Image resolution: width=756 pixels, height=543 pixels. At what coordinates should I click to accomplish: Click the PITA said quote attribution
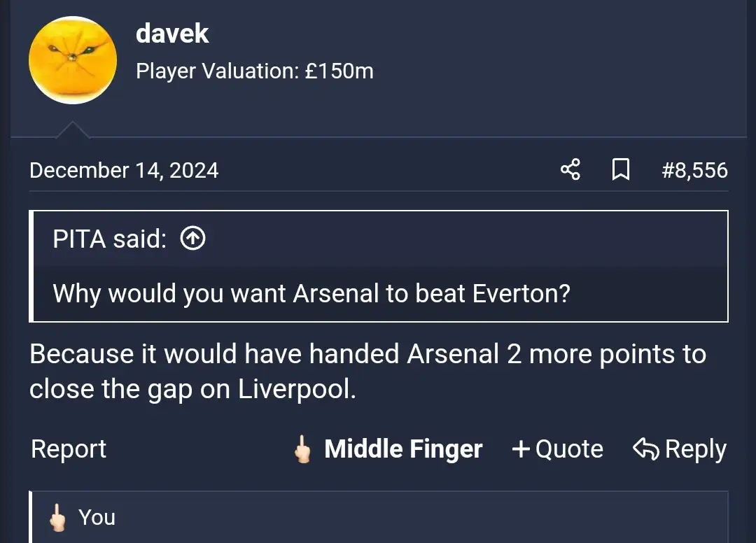[110, 239]
